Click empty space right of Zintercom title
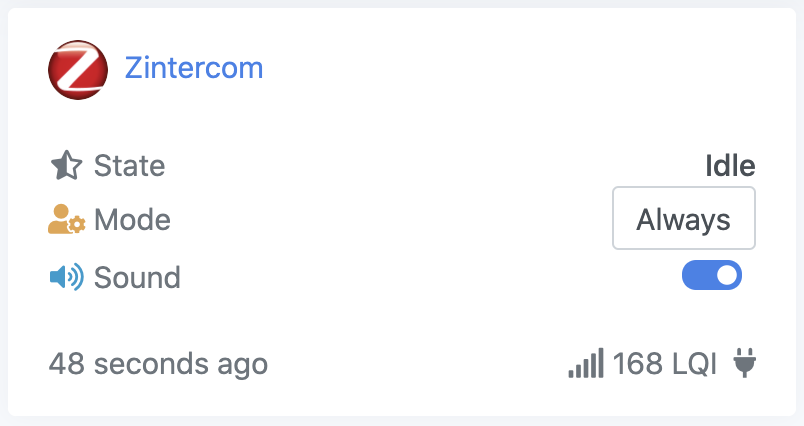Screen dimensions: 804x426 [x=500, y=68]
